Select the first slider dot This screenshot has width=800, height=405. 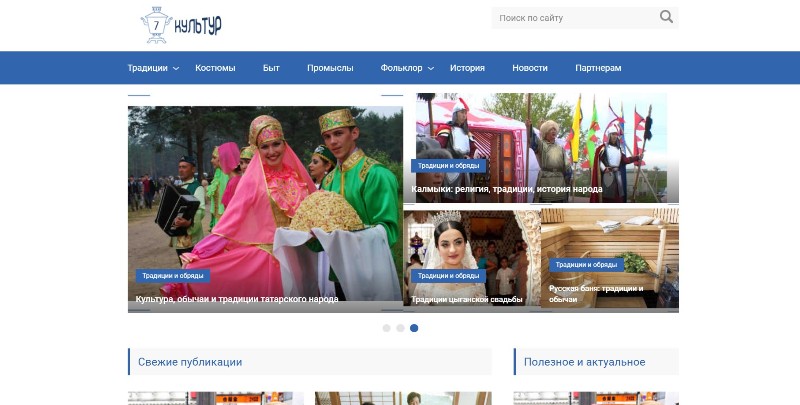pos(387,328)
